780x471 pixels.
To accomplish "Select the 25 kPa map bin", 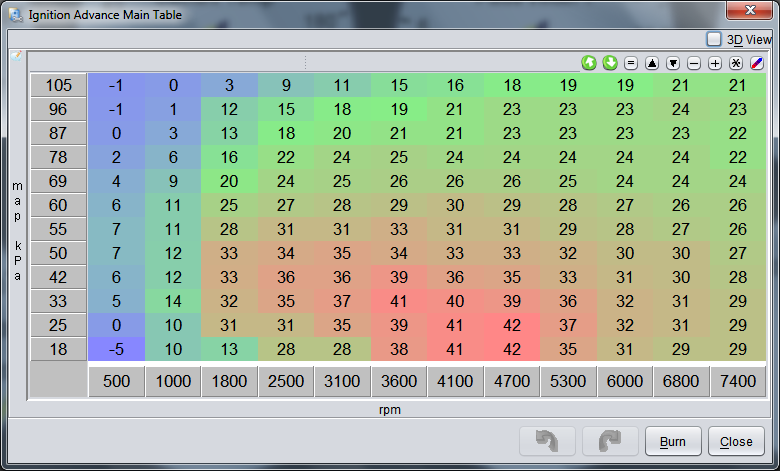I will 59,325.
